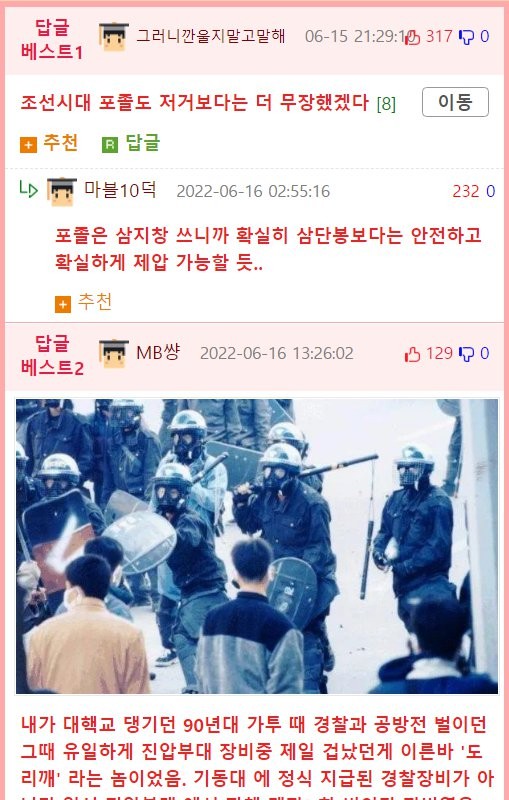This screenshot has width=509, height=800.
Task: Click thumbs-up icon on MB쌍 comment
Action: [413, 354]
